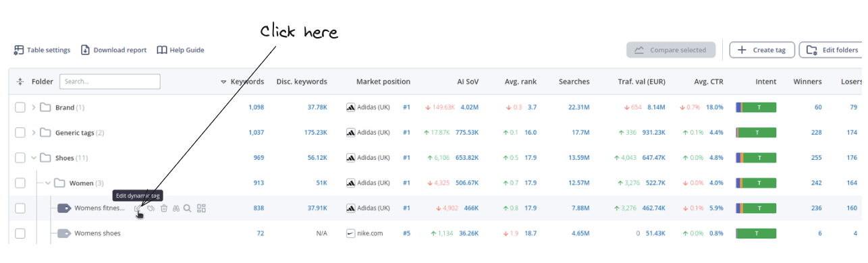This screenshot has height=263, width=868.
Task: Open the Help Guide
Action: point(180,50)
